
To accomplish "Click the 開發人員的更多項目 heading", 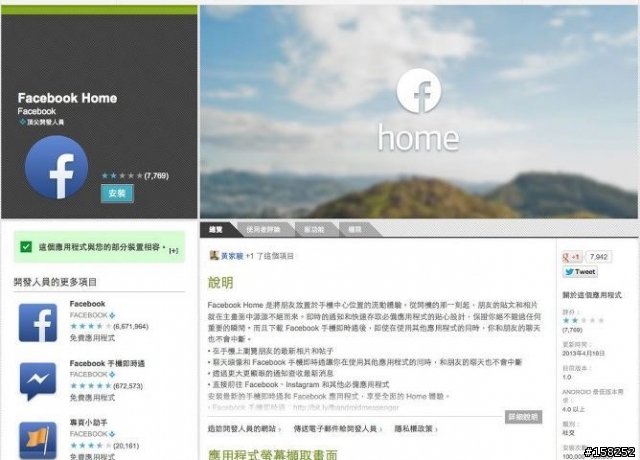I will coord(56,282).
